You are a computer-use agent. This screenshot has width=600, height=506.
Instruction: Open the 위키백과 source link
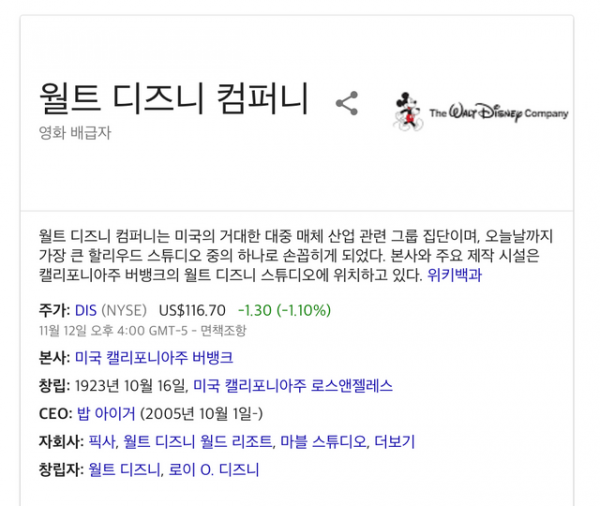(x=454, y=275)
